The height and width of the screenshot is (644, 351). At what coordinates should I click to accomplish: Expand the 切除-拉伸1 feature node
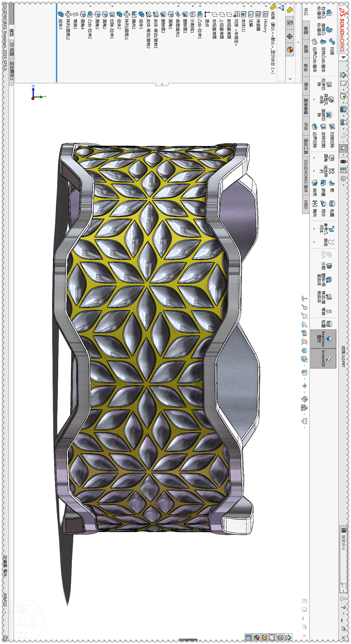click(x=112, y=6)
